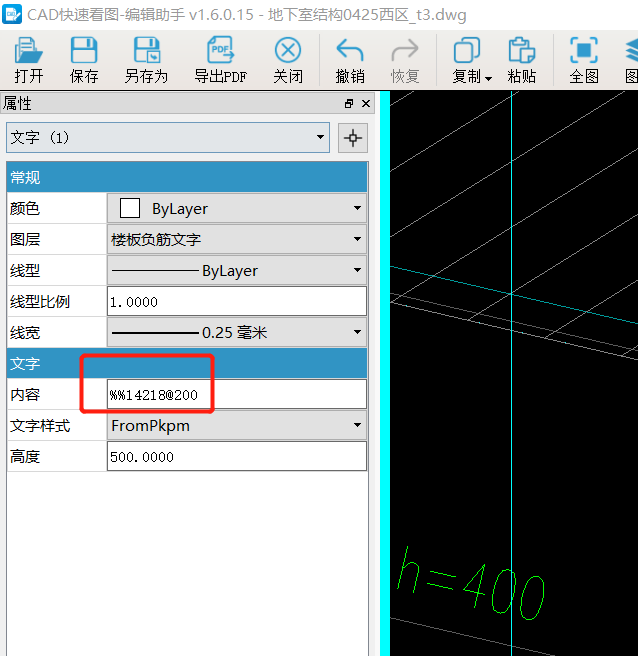The height and width of the screenshot is (656, 638).
Task: Open the line width 0.25 毫米 dropdown
Action: (357, 332)
